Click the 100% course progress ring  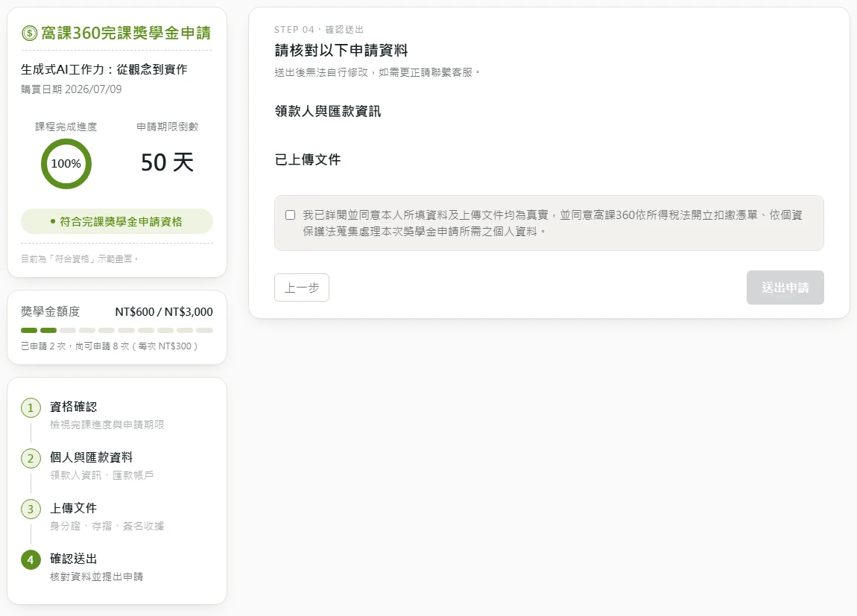coord(66,164)
